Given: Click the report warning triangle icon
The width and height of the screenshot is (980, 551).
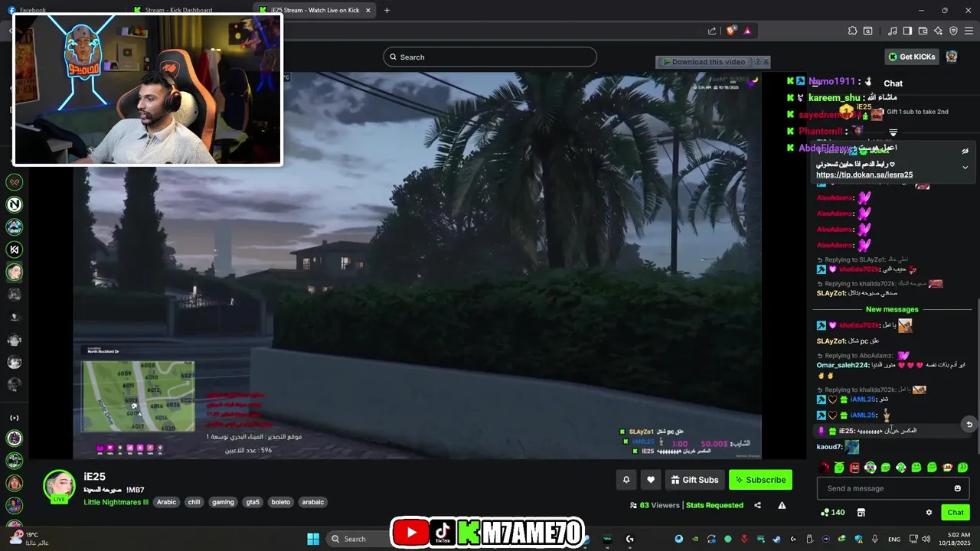Looking at the screenshot, I should (782, 505).
